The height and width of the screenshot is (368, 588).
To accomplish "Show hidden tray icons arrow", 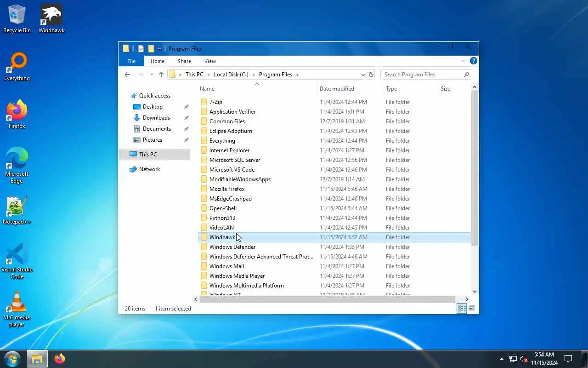I will pyautogui.click(x=502, y=359).
